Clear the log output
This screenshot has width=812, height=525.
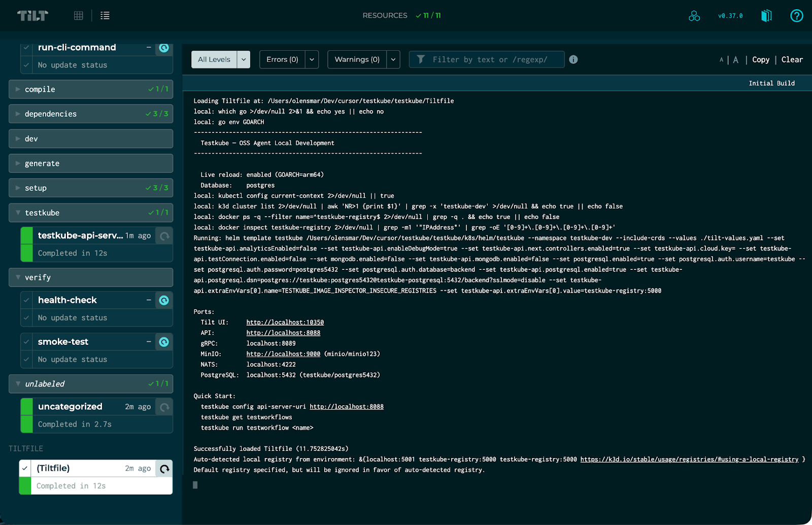point(792,60)
